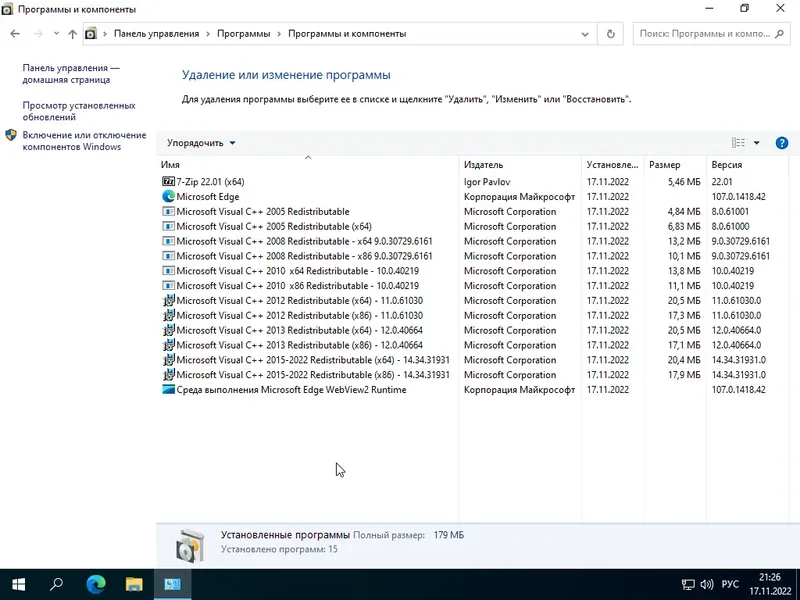800x600 pixels.
Task: Click the icon of Visual C++ 2015-2022 (x64) entry
Action: (x=168, y=360)
